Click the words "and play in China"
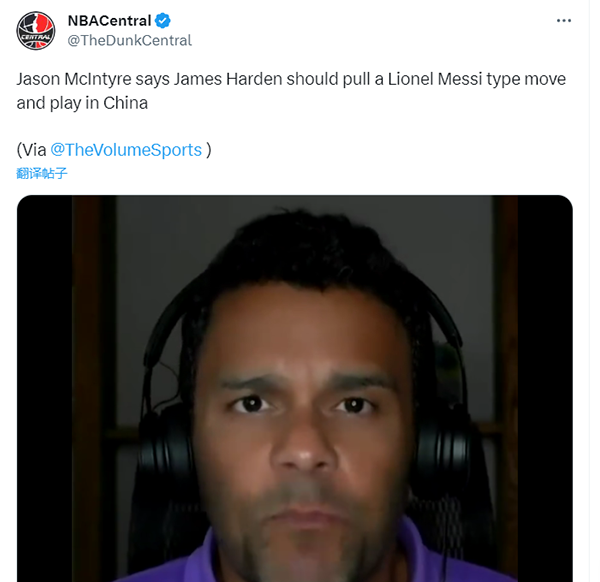600x582 pixels. (82, 103)
